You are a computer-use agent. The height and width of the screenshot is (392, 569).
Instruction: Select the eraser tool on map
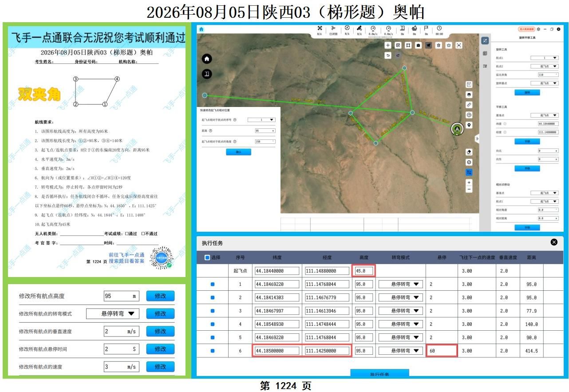[x=469, y=152]
